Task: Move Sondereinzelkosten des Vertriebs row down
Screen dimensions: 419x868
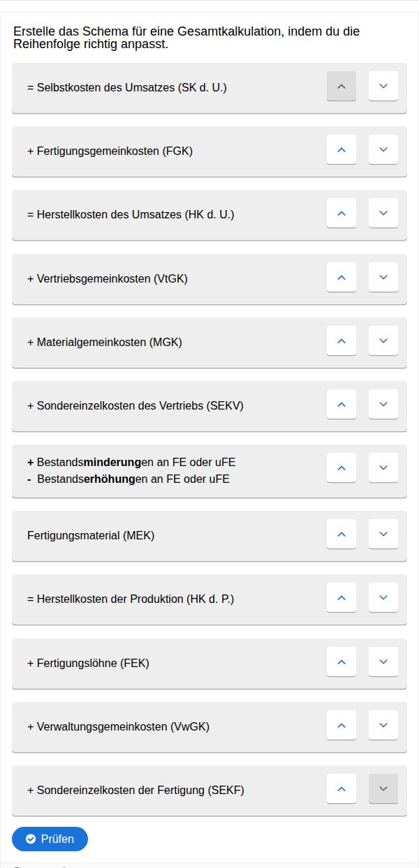Action: click(383, 405)
